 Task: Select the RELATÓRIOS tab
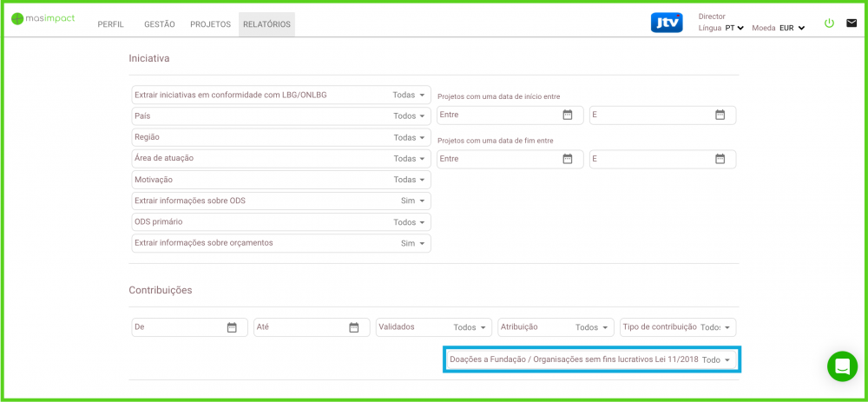266,25
